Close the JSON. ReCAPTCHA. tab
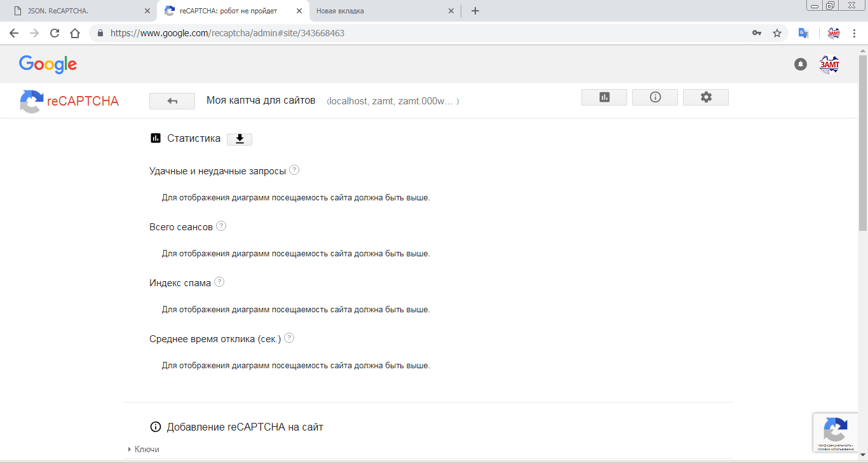 click(x=147, y=11)
